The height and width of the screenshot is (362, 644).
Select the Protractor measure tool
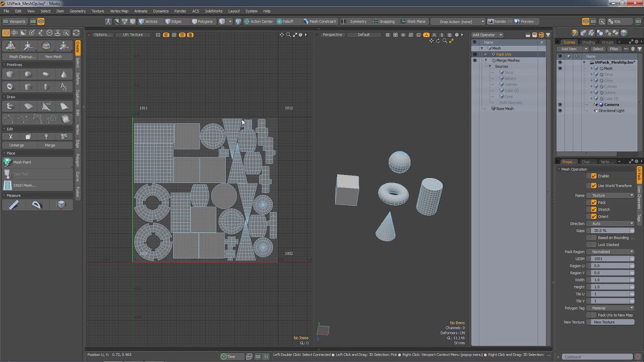click(x=36, y=205)
